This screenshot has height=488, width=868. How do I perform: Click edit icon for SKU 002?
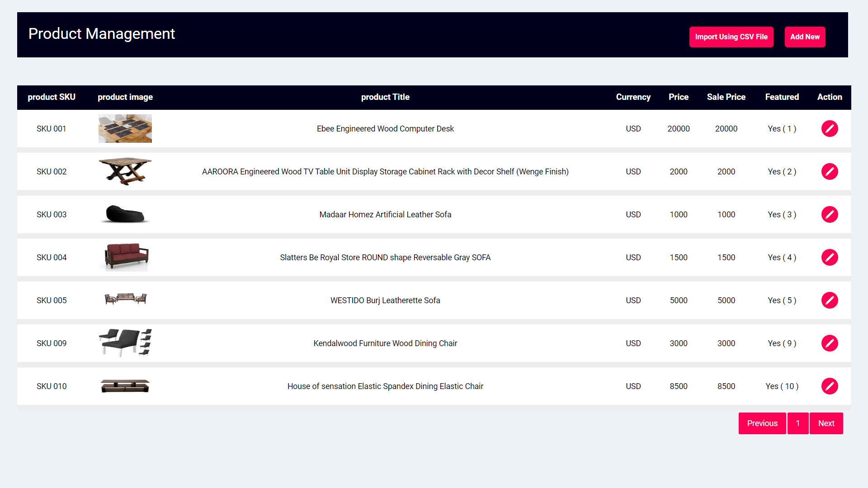click(x=829, y=172)
